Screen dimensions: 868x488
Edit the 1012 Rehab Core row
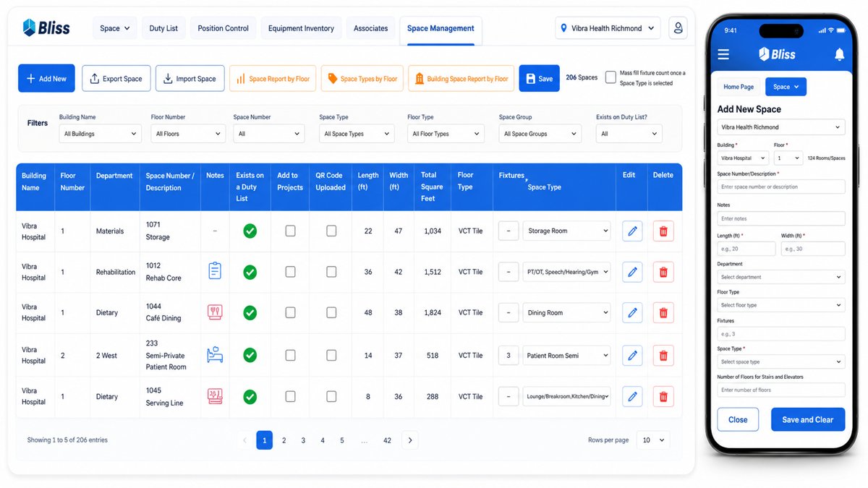click(632, 272)
